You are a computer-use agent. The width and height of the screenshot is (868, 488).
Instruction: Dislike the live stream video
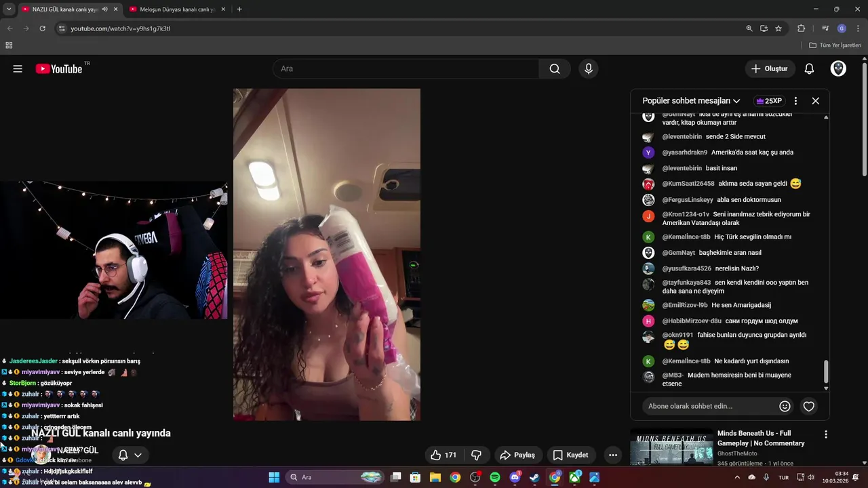(476, 455)
